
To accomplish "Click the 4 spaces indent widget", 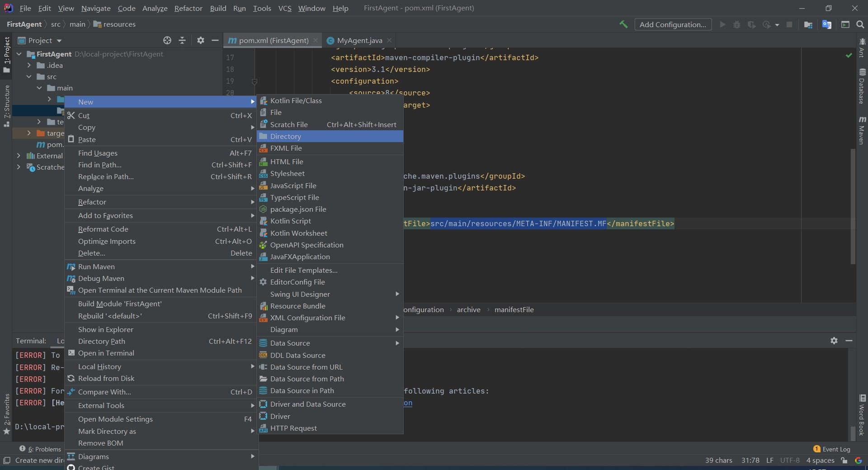I will coord(820,461).
